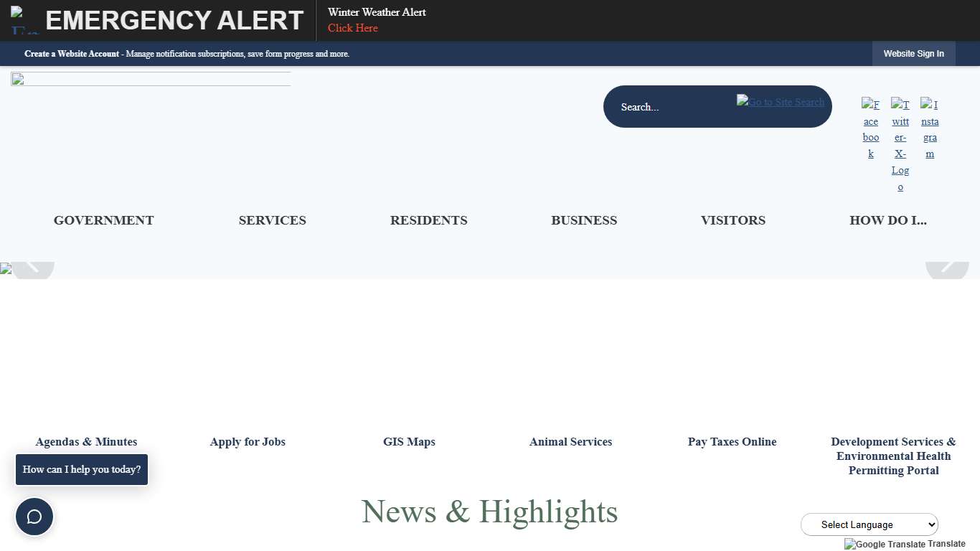The image size is (980, 551).
Task: Click the Go to Site Search magnifier icon
Action: [x=781, y=102]
